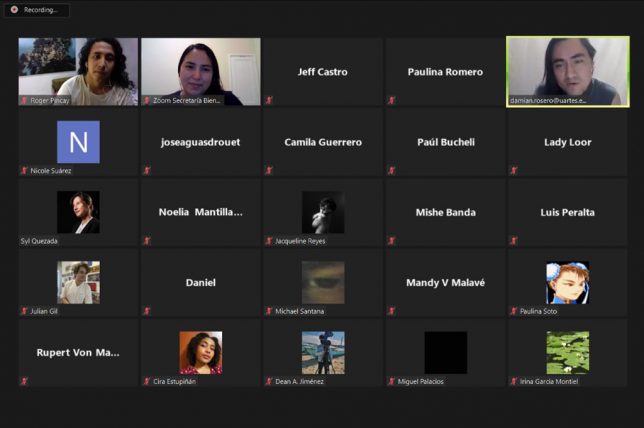This screenshot has width=644, height=428.
Task: Click muted mic icon on Jeff Castro's tile
Action: [269, 101]
